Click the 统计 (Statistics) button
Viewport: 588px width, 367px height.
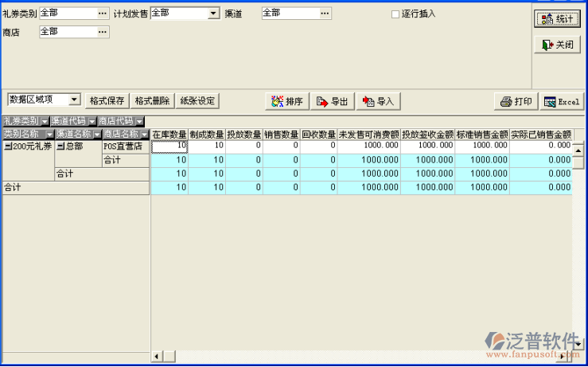pos(557,19)
